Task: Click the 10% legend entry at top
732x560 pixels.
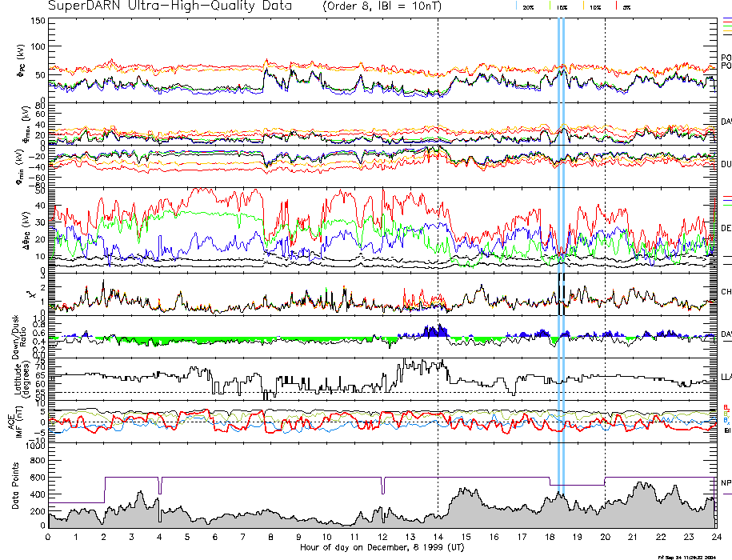Action: point(595,6)
